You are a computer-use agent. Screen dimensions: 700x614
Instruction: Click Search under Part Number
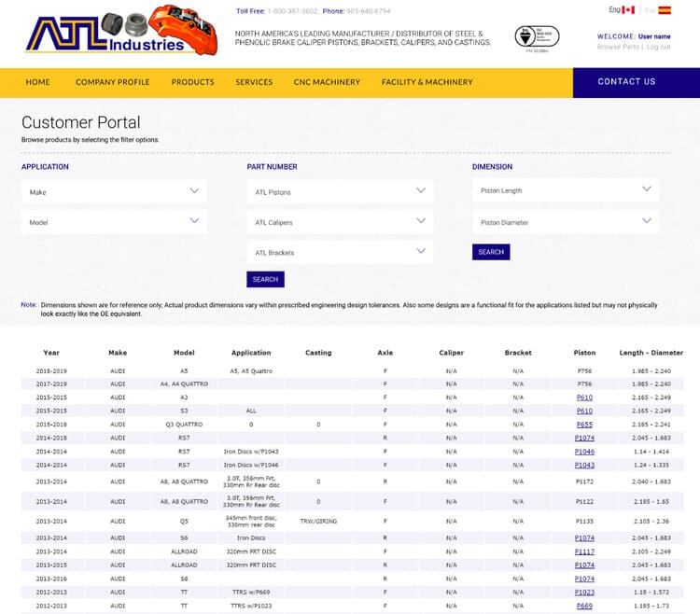click(x=265, y=279)
